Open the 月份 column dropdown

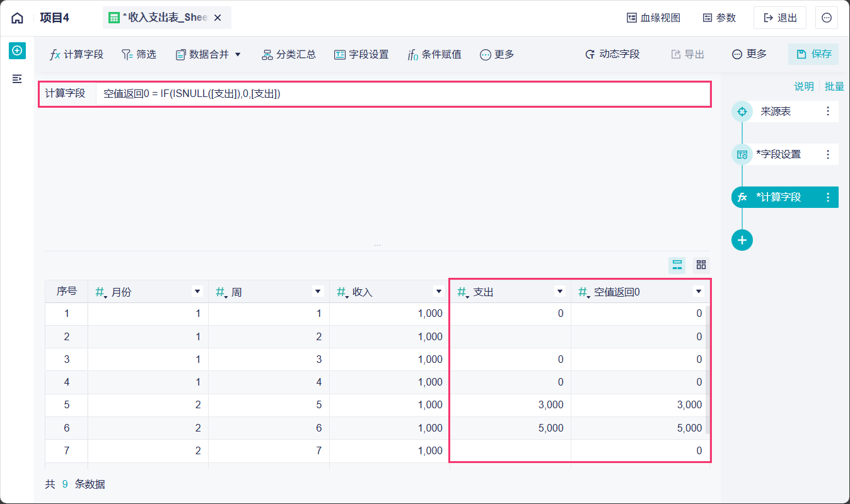[x=197, y=291]
